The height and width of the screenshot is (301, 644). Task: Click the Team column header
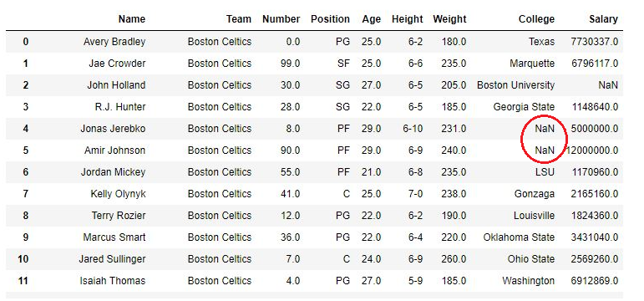[239, 19]
